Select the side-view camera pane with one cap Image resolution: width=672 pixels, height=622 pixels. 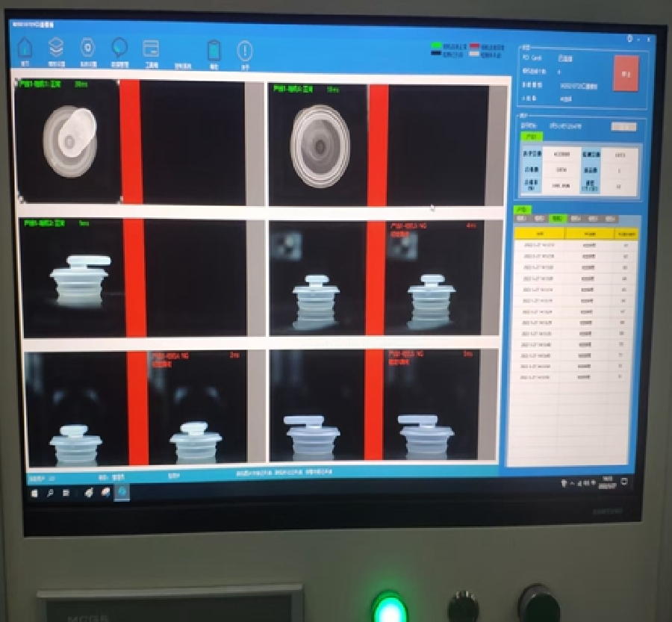[143, 278]
